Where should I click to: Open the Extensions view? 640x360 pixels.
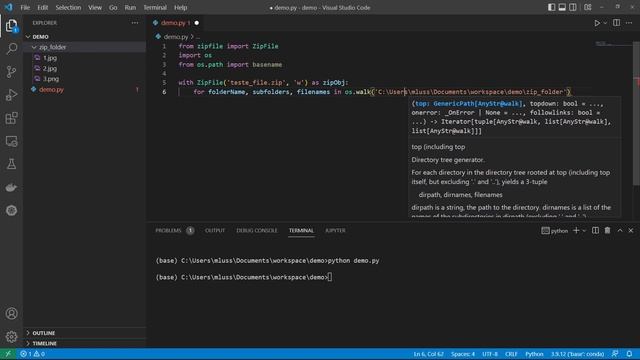[x=11, y=118]
